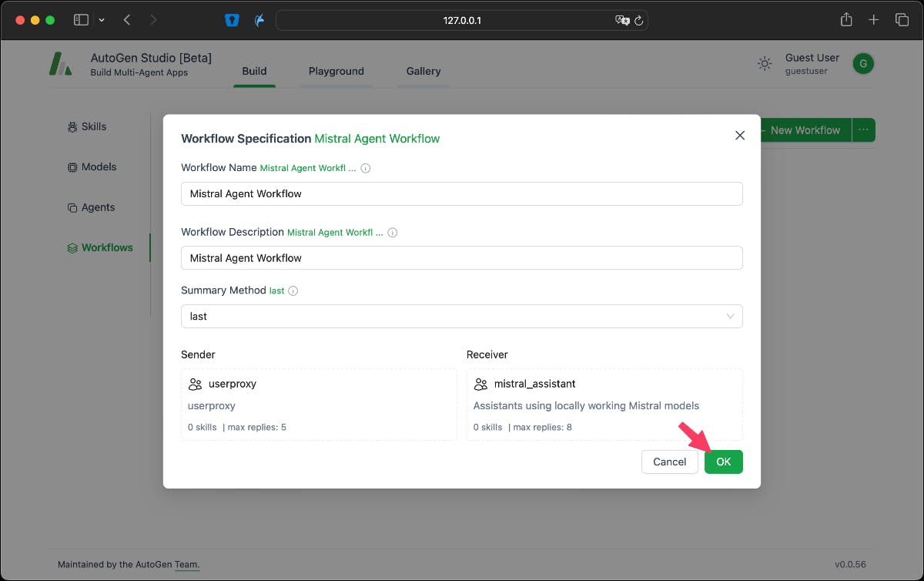Open the Models section in the sidebar
This screenshot has width=924, height=581.
[92, 166]
